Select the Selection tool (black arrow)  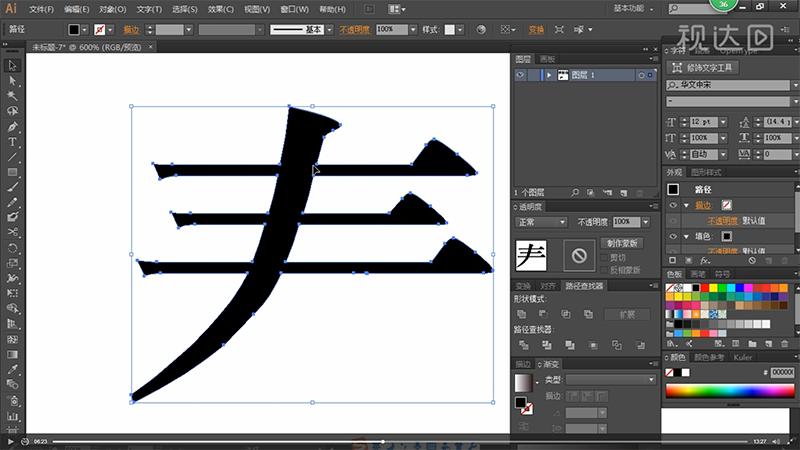point(12,65)
